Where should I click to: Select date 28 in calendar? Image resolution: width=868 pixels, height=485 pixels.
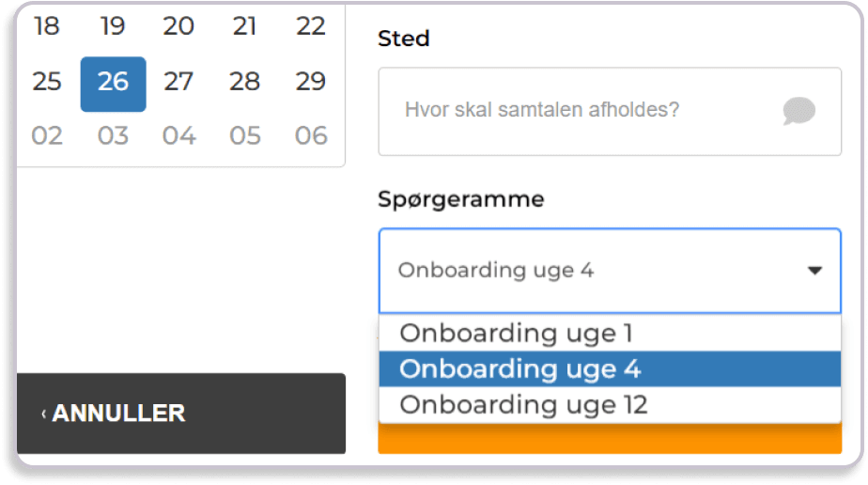pos(244,82)
